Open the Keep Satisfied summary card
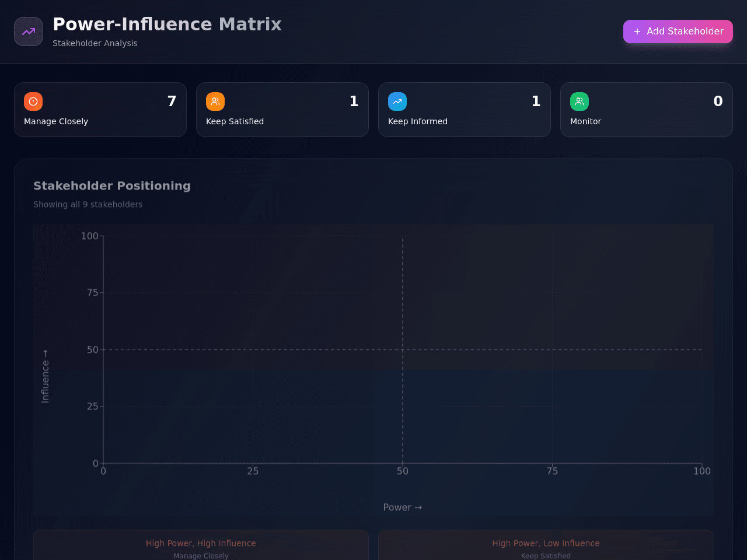Screen dimensions: 747x560 [x=282, y=110]
